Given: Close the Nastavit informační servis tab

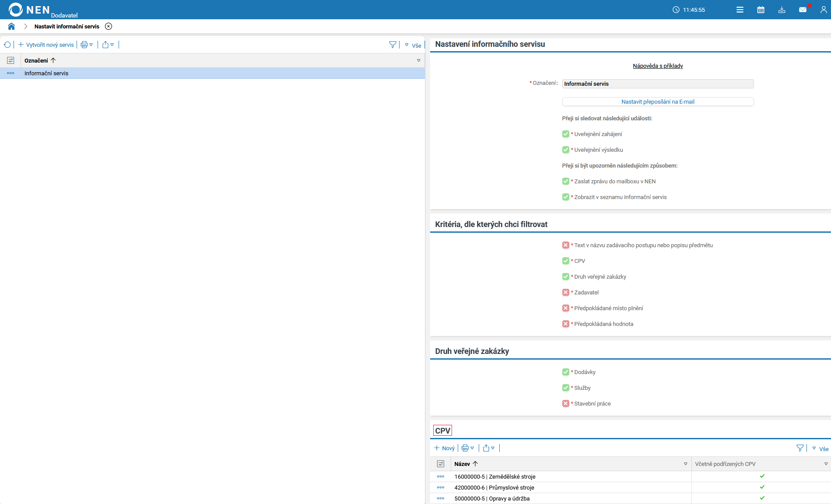Looking at the screenshot, I should tap(109, 26).
